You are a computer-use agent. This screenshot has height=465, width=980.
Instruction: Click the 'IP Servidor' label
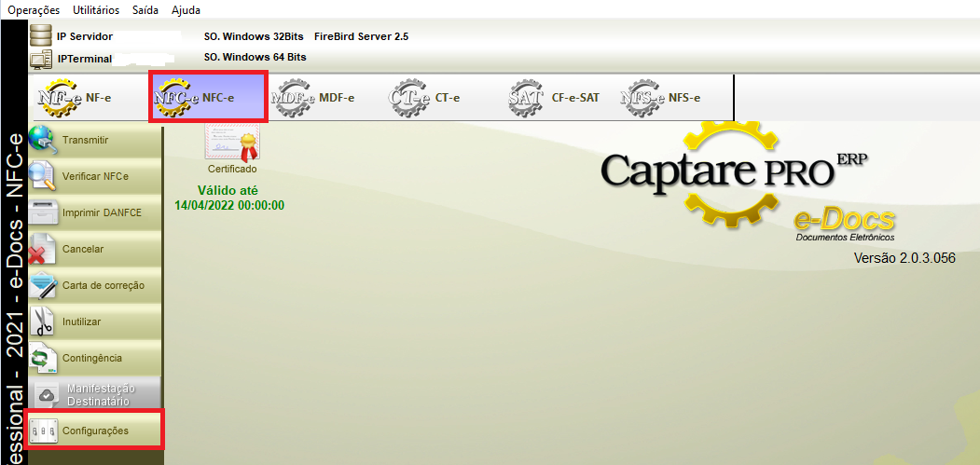pos(85,37)
